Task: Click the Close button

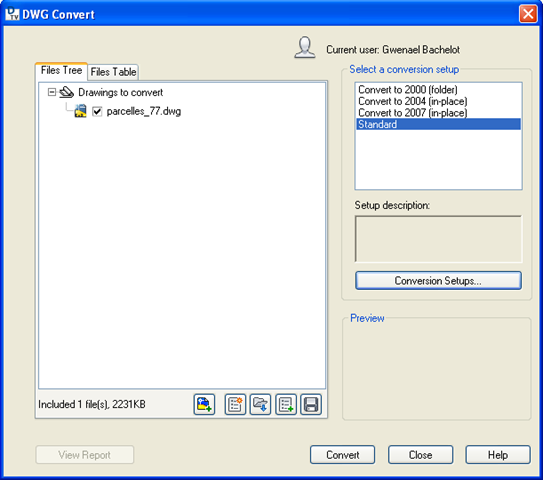Action: pos(420,455)
